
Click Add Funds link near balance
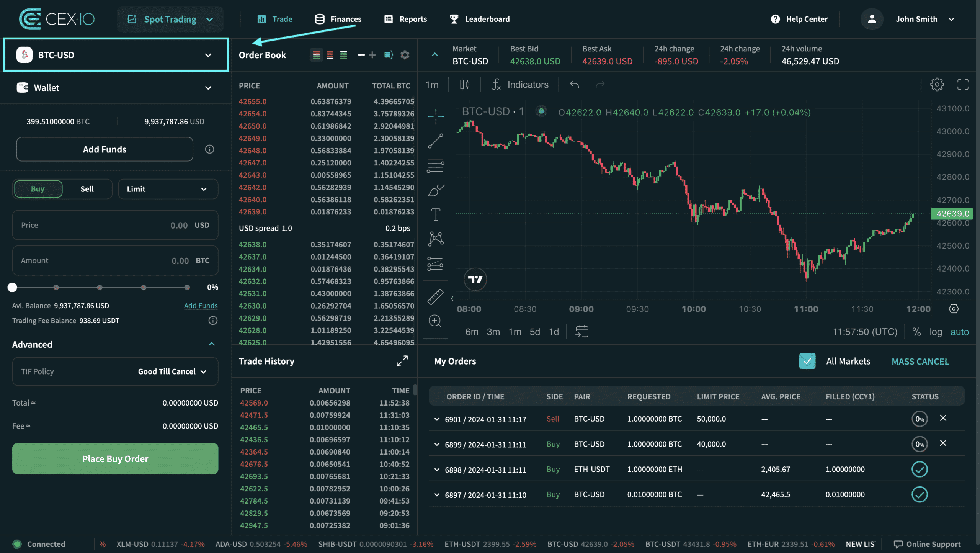(x=201, y=306)
